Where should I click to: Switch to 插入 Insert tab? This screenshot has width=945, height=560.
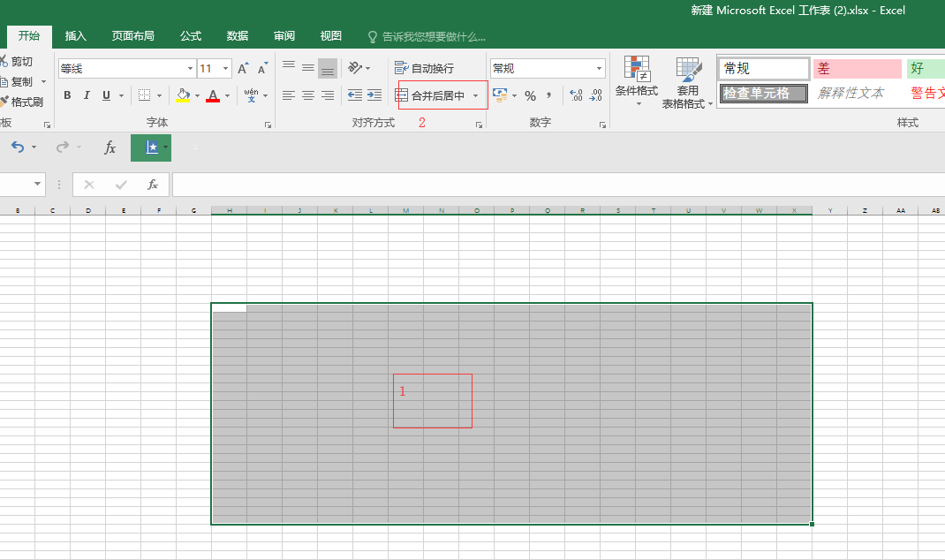[x=75, y=36]
